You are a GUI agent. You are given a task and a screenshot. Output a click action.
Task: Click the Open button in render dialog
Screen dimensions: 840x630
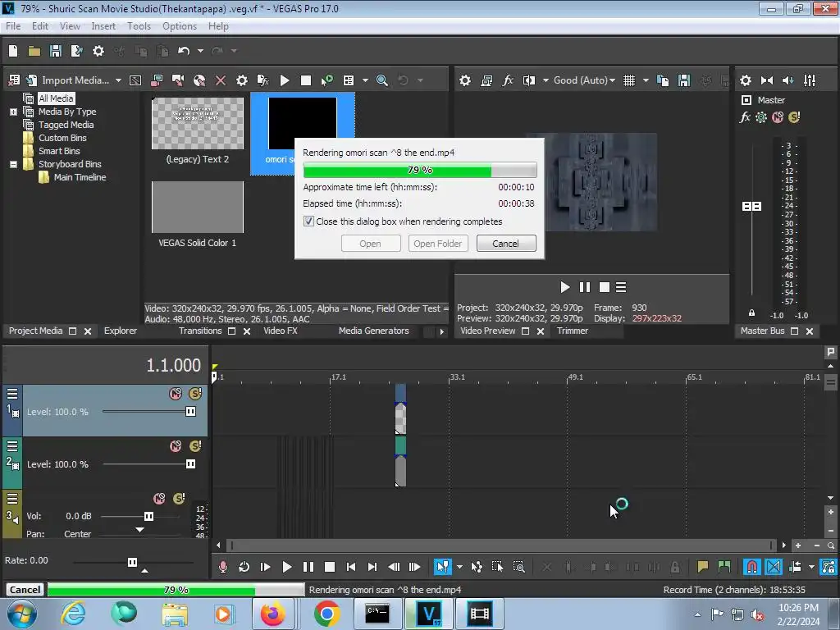[370, 243]
